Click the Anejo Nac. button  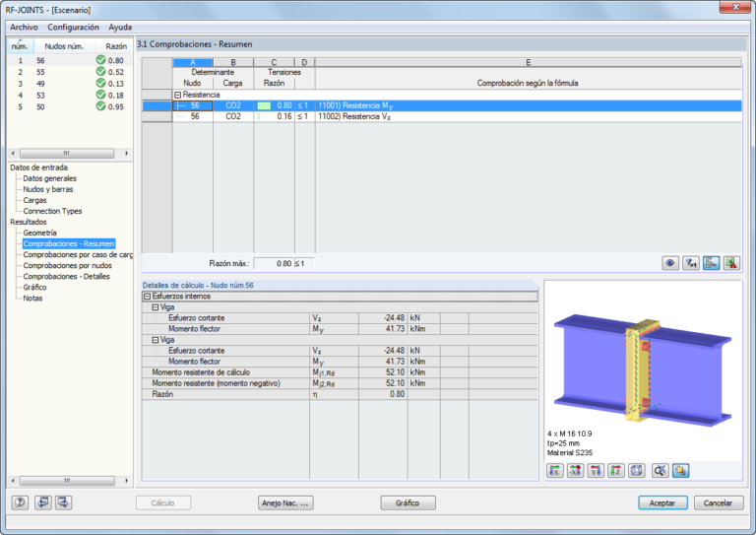point(285,502)
